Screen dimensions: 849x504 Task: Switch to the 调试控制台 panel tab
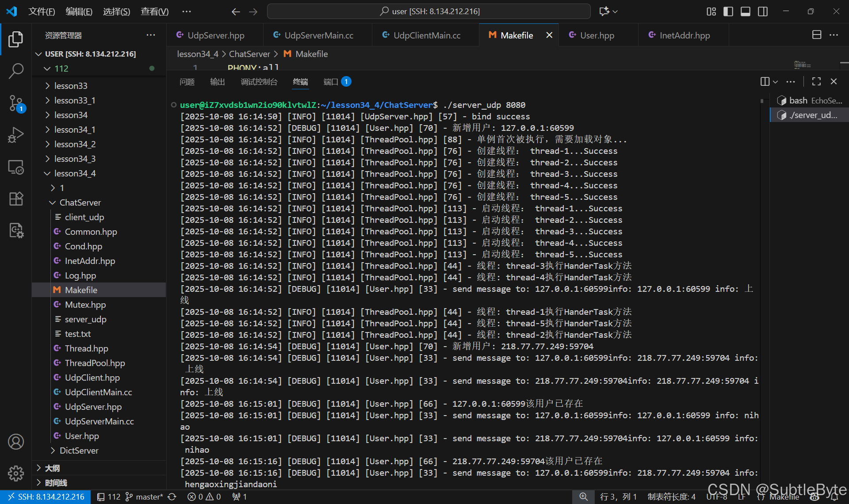pyautogui.click(x=259, y=82)
